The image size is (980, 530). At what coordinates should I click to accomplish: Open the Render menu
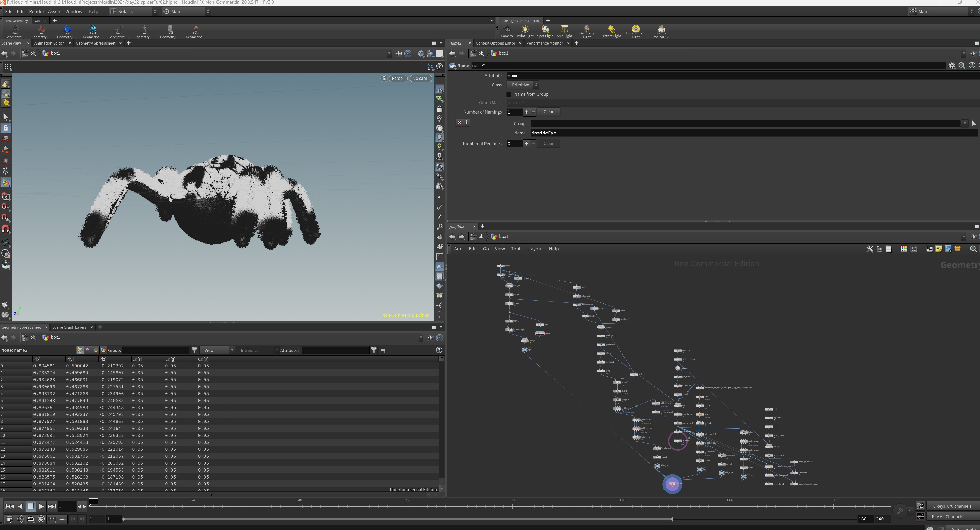[x=37, y=11]
